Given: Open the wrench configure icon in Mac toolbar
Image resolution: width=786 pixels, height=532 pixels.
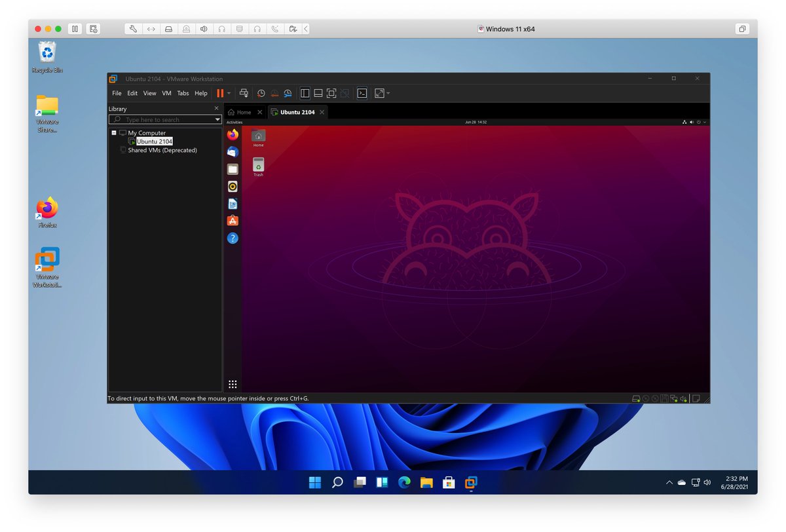Looking at the screenshot, I should 133,29.
